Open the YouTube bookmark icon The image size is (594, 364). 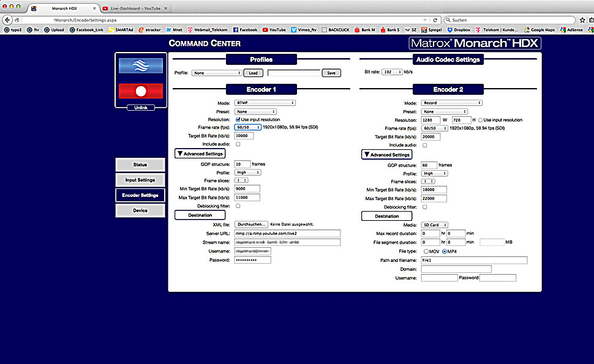coord(265,29)
